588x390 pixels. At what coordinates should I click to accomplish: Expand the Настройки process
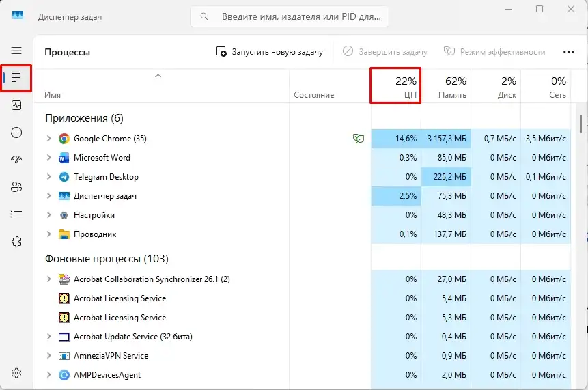coord(48,215)
